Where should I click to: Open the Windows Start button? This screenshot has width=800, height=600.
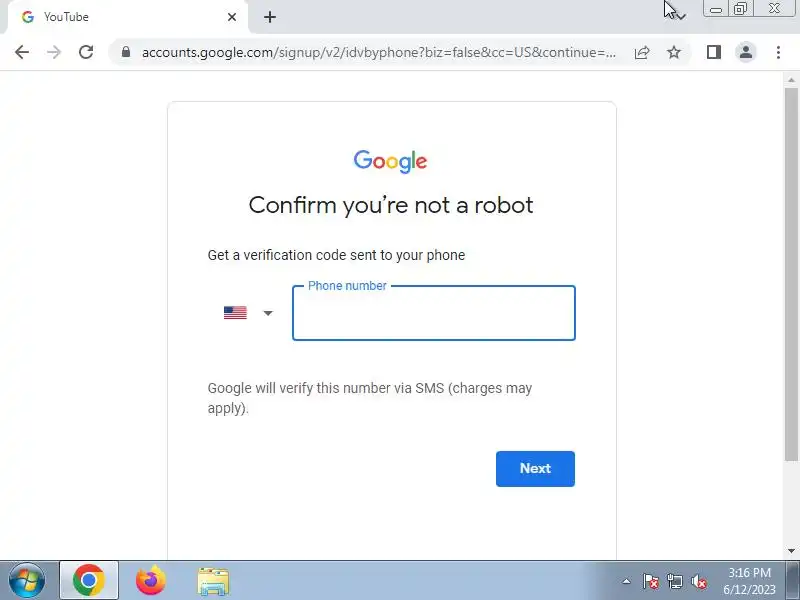point(27,581)
